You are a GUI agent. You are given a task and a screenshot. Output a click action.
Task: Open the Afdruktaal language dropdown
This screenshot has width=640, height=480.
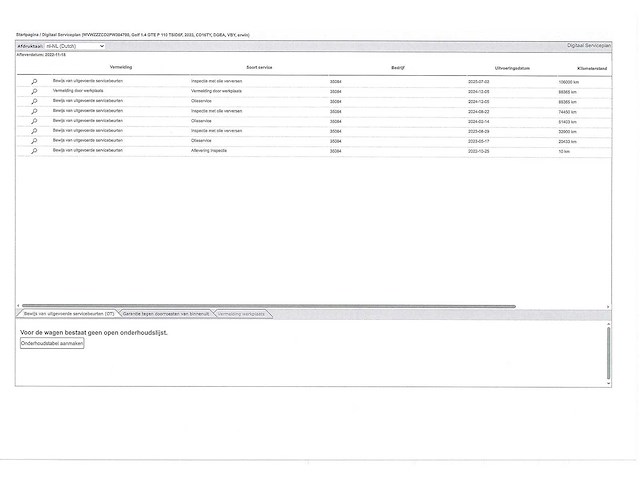click(74, 46)
